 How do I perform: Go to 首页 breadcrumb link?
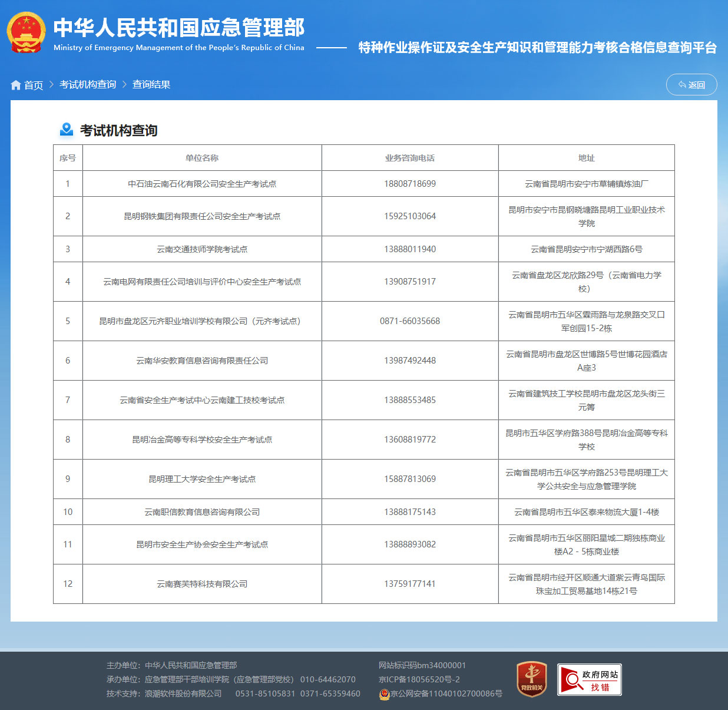[34, 85]
